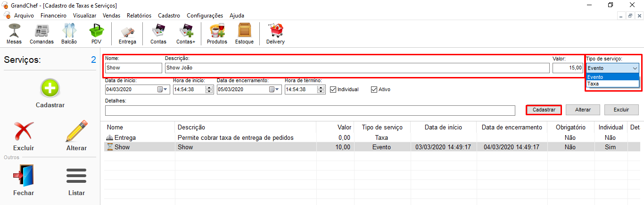This screenshot has height=205, width=644.
Task: Click into the Detalhes text field
Action: click(310, 110)
